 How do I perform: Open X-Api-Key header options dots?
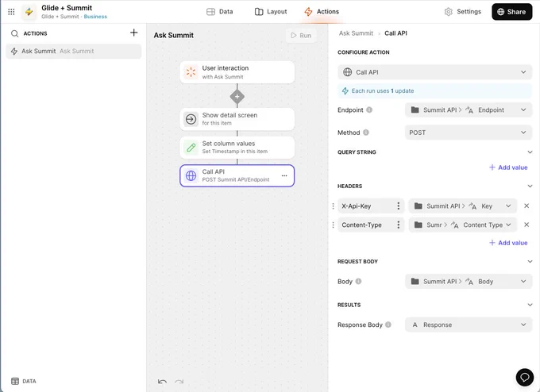pyautogui.click(x=399, y=206)
